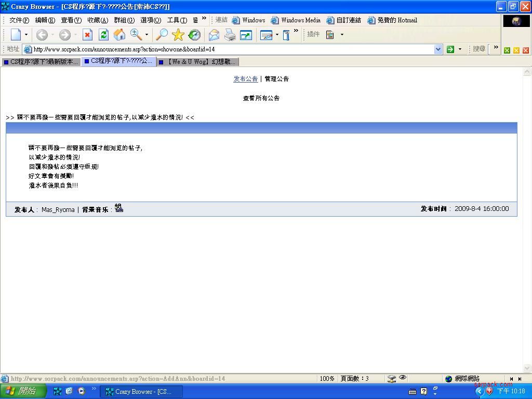Toggle the network proxy status icon
Viewport: 532px width, 399px height.
click(x=392, y=379)
